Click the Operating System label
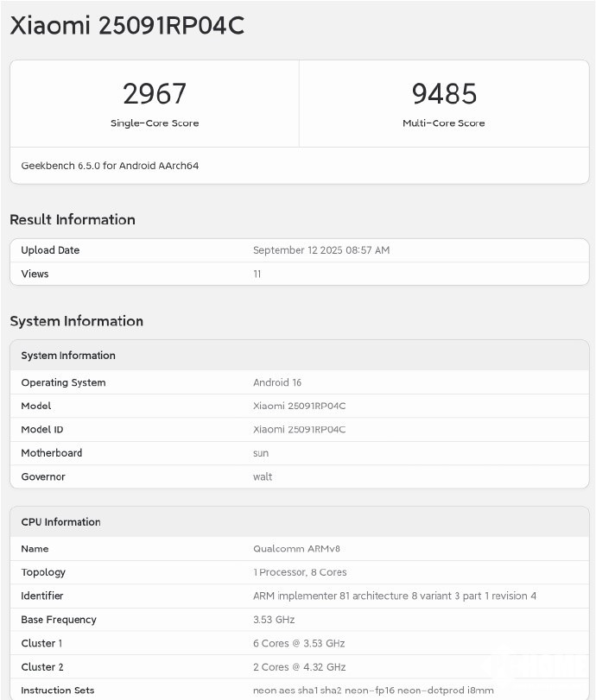596x700 pixels. (63, 382)
